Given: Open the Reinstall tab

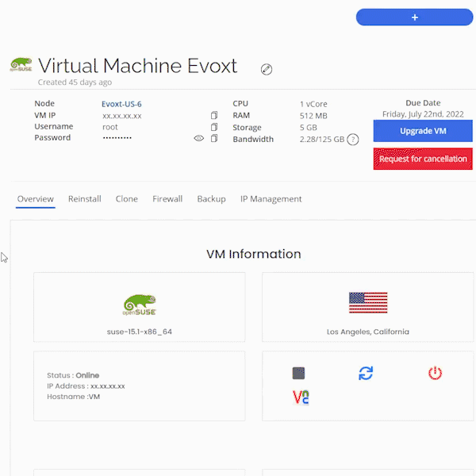Looking at the screenshot, I should 85,199.
